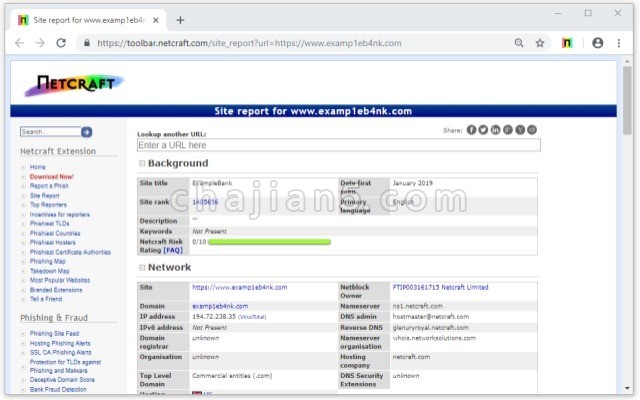The image size is (640, 400).
Task: Open Bank Fraud Detection link
Action: (58, 389)
